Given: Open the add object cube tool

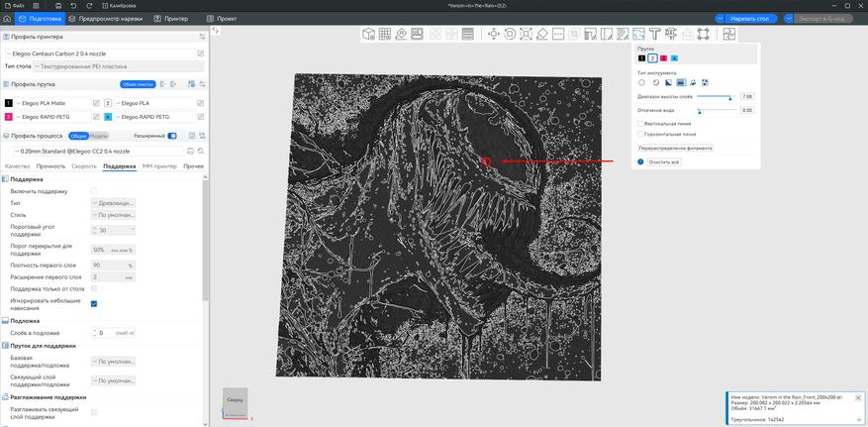Looking at the screenshot, I should (369, 35).
